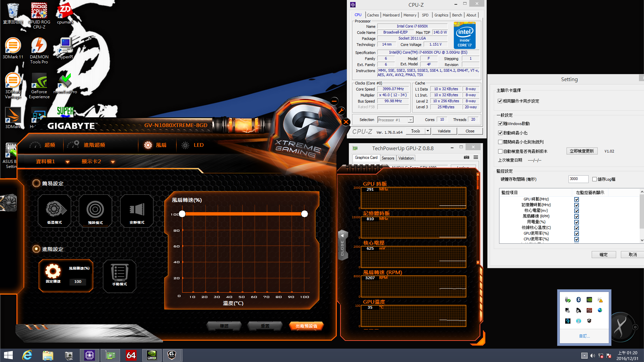Click the factory default orange button
Image resolution: width=644 pixels, height=362 pixels.
306,326
